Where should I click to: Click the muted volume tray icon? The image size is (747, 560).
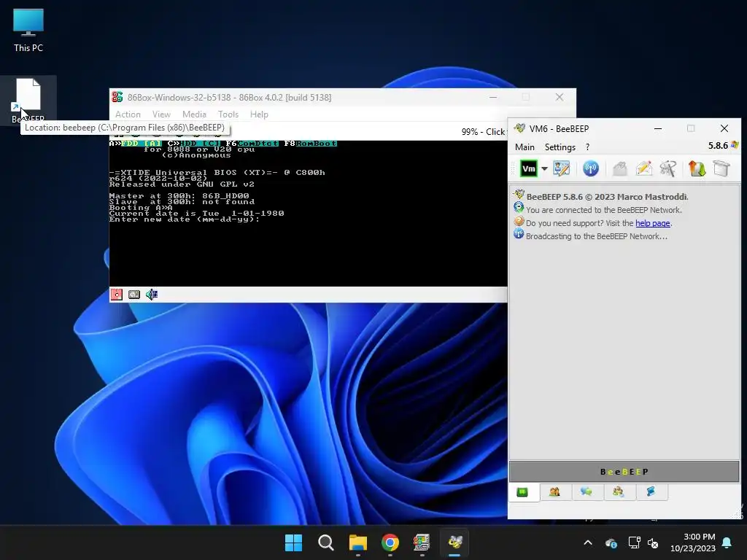[653, 542]
